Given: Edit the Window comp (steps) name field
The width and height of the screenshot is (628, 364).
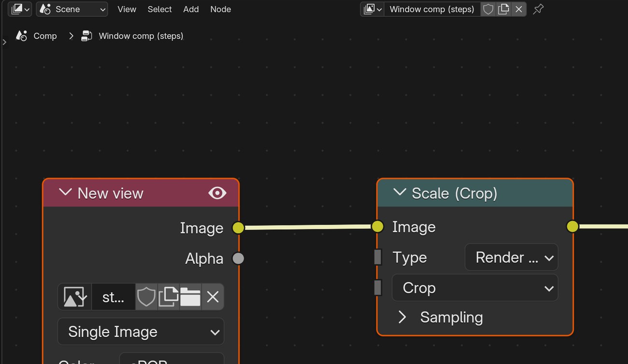Looking at the screenshot, I should 432,9.
